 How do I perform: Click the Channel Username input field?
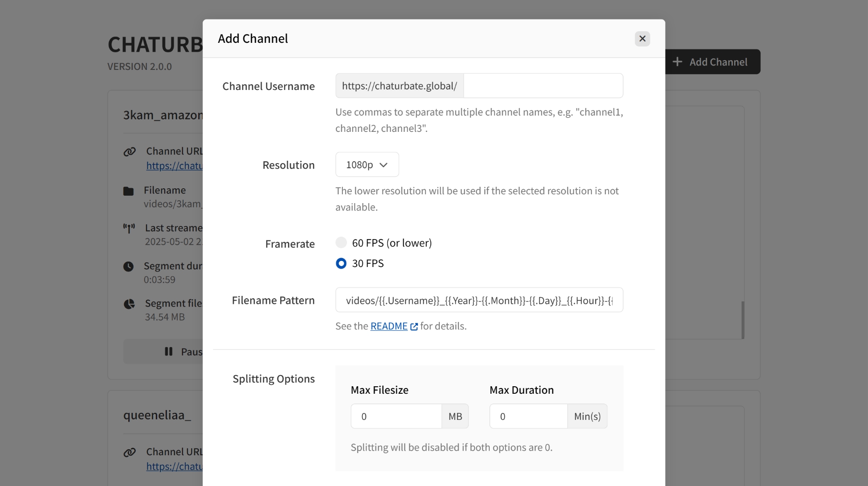[x=543, y=86]
